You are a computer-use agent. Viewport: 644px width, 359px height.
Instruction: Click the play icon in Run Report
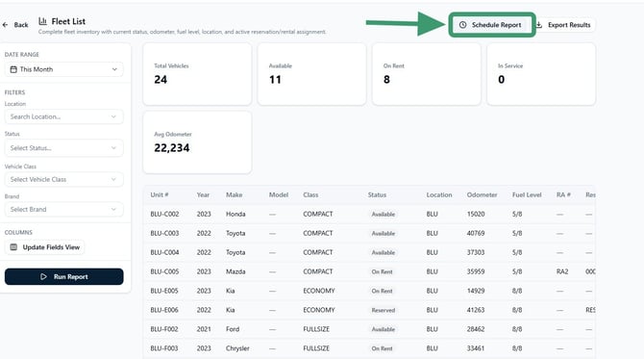point(43,277)
